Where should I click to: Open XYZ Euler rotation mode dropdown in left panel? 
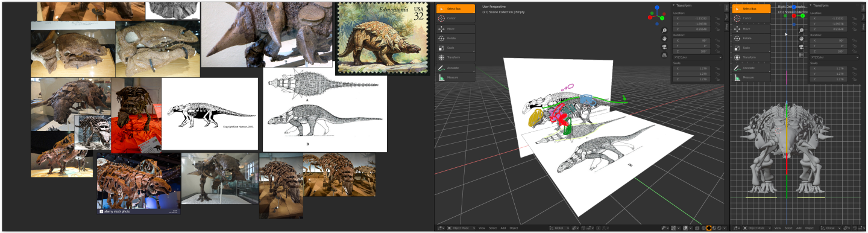pos(697,57)
